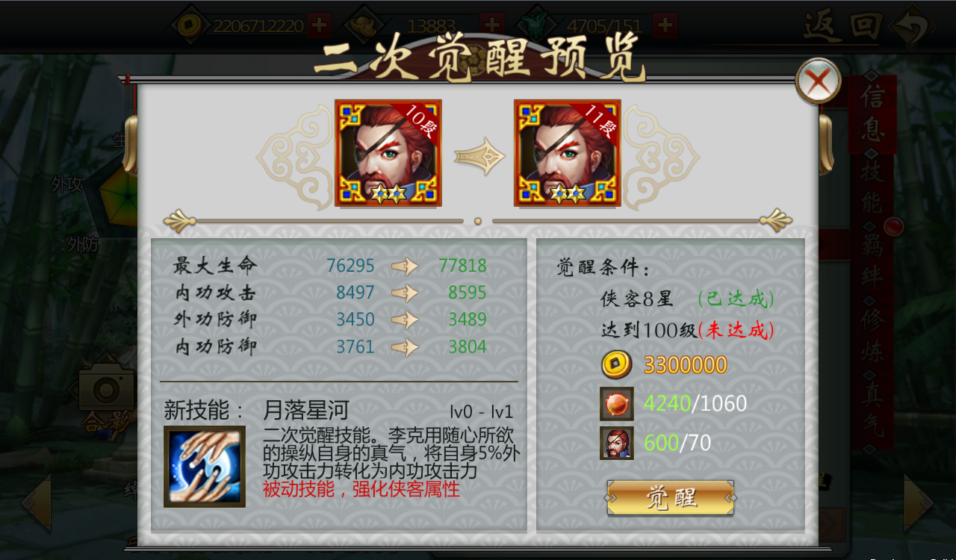The width and height of the screenshot is (956, 560).
Task: Click the gold coin cost icon
Action: pyautogui.click(x=616, y=364)
